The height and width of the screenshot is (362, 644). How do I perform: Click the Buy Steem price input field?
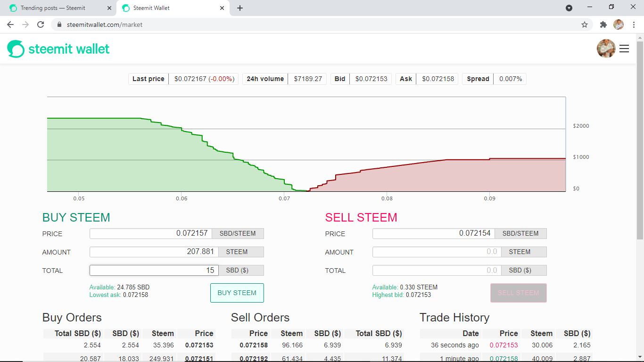(x=151, y=233)
